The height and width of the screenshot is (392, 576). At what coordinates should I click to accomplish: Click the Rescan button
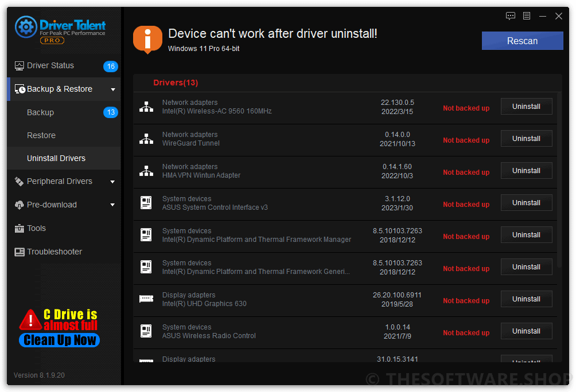[x=523, y=41]
